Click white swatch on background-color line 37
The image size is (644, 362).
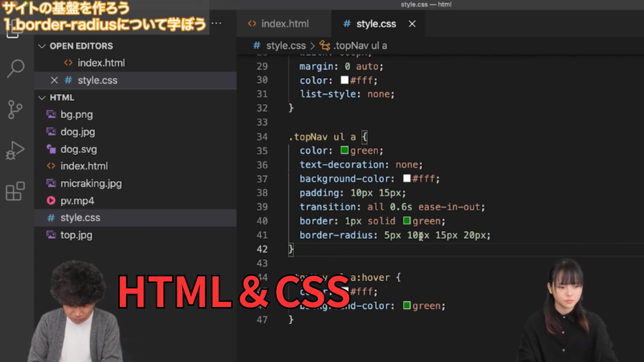click(407, 178)
